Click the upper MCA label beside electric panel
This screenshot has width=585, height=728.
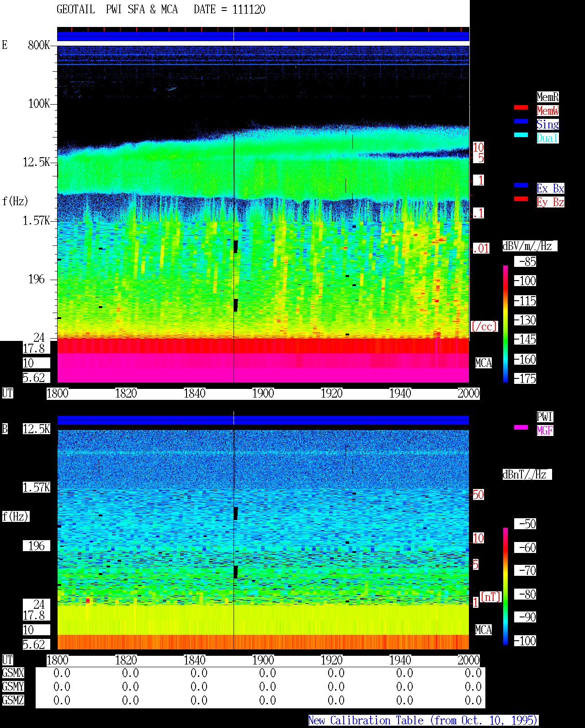pyautogui.click(x=484, y=363)
